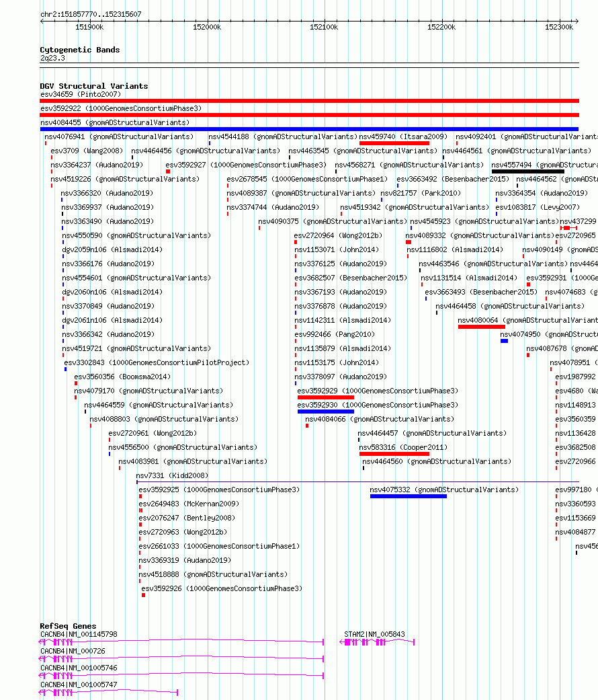Click the nsv437299 red variant glyph
Screen dimensions: 598x700
click(x=569, y=228)
